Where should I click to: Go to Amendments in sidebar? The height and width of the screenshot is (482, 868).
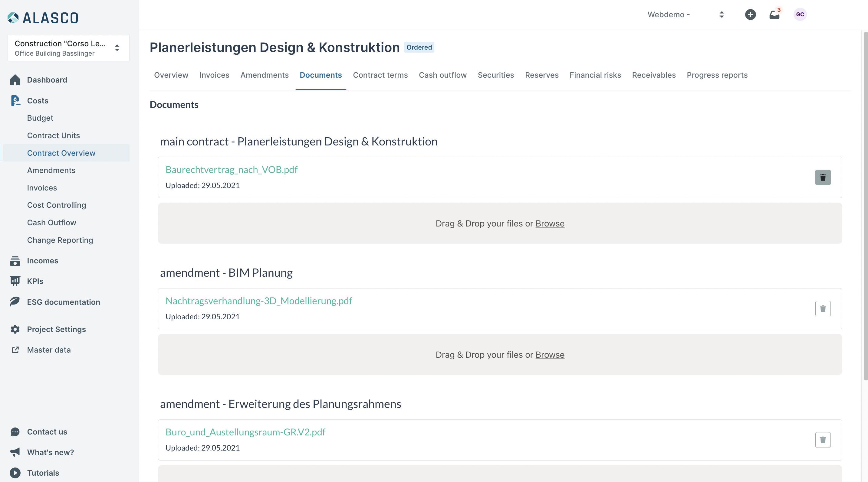pyautogui.click(x=51, y=170)
